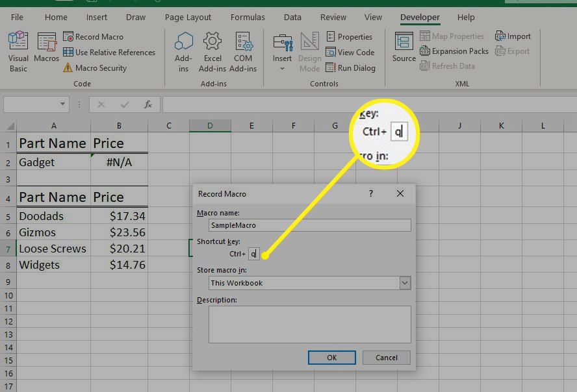Open Macro Security settings
The image size is (577, 392).
tap(95, 68)
